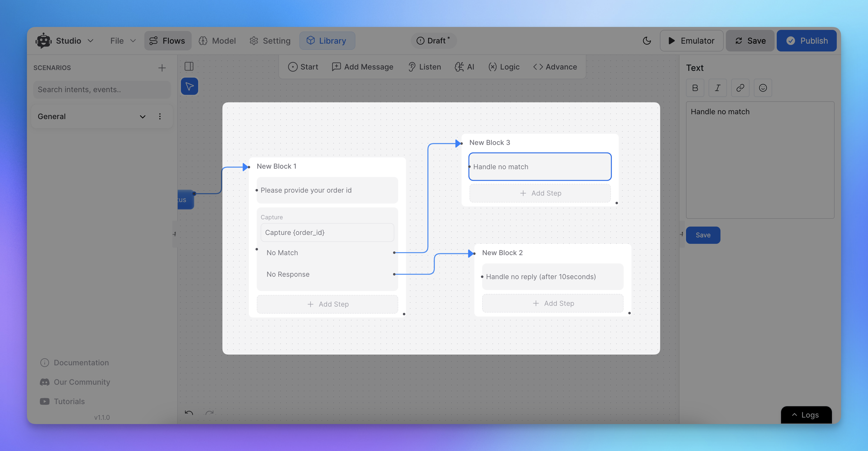The image size is (868, 451).
Task: Switch to the Model tab
Action: point(217,41)
